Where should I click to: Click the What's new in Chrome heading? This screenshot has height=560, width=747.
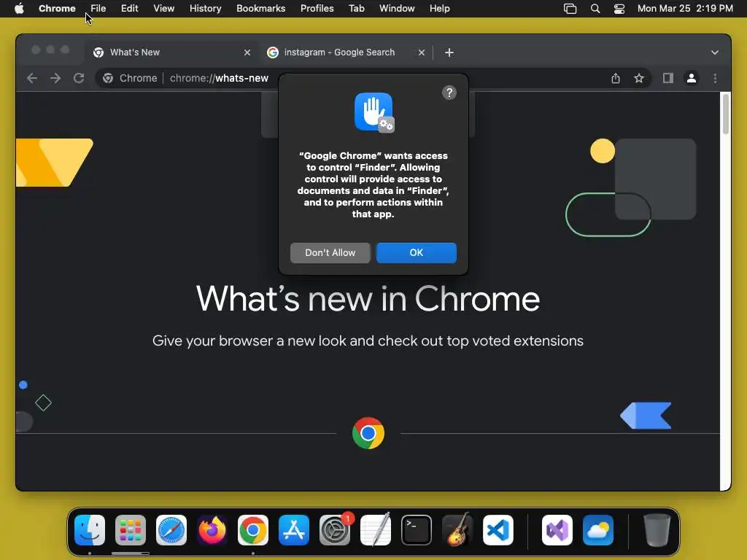coord(368,299)
